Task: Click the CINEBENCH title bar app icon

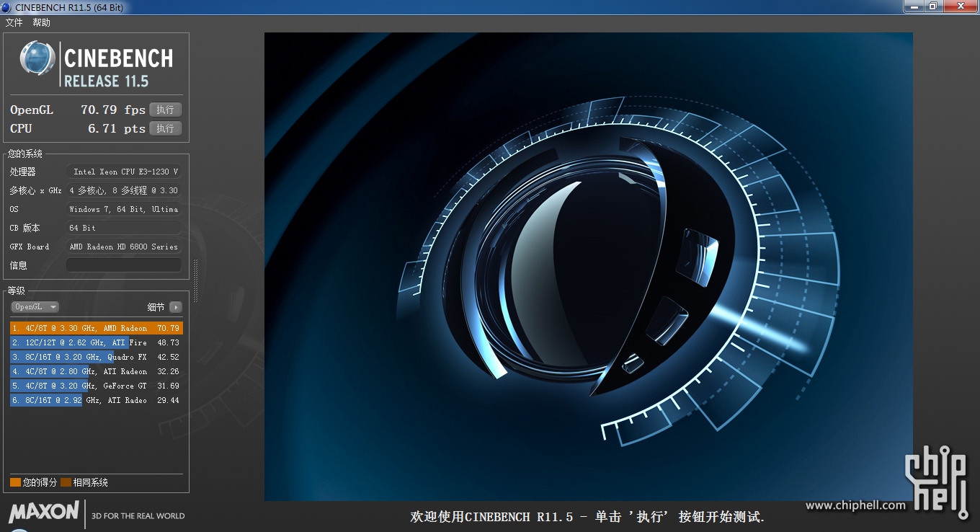Action: pos(6,7)
